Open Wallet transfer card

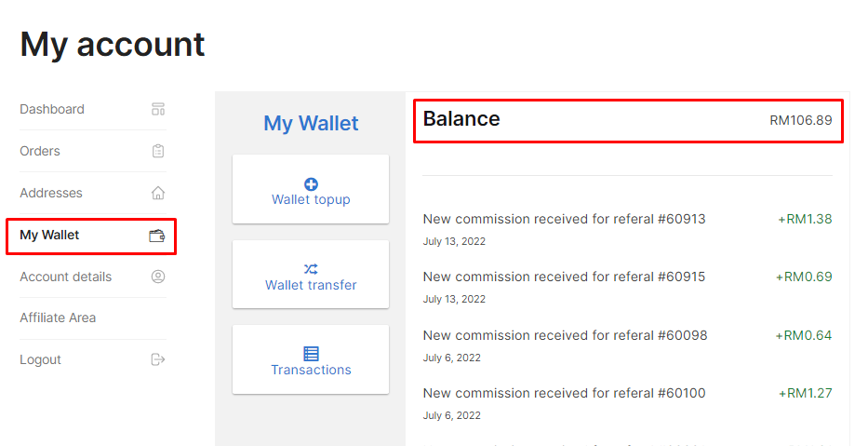click(x=311, y=275)
